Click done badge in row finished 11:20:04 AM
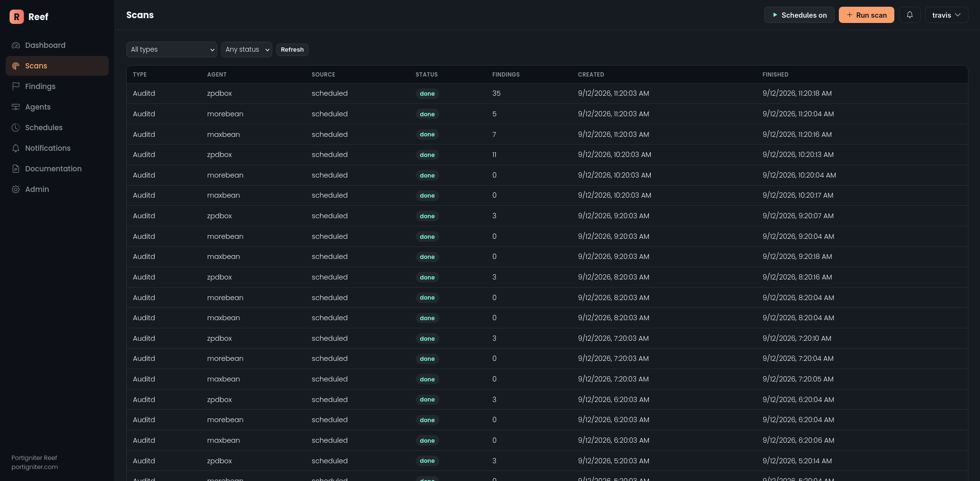 427,114
